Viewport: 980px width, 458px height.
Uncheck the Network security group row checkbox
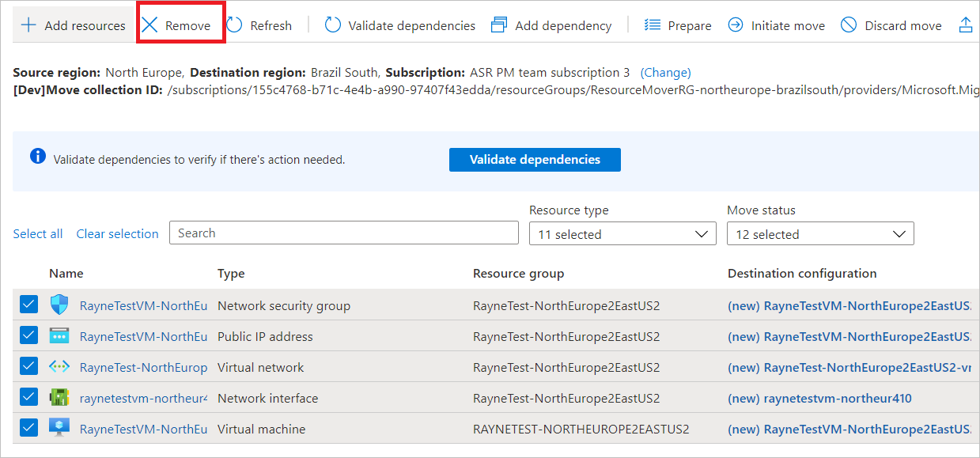[x=28, y=305]
